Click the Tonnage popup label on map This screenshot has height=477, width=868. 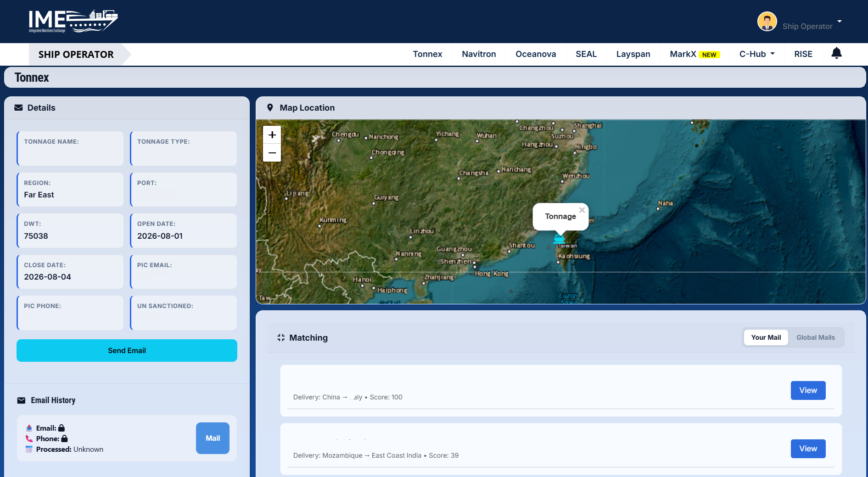[x=560, y=216]
